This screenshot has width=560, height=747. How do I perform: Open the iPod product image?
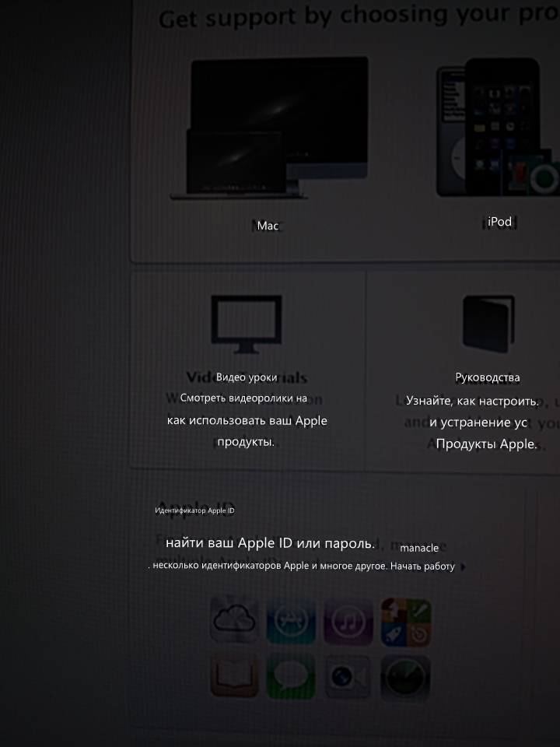[498, 127]
